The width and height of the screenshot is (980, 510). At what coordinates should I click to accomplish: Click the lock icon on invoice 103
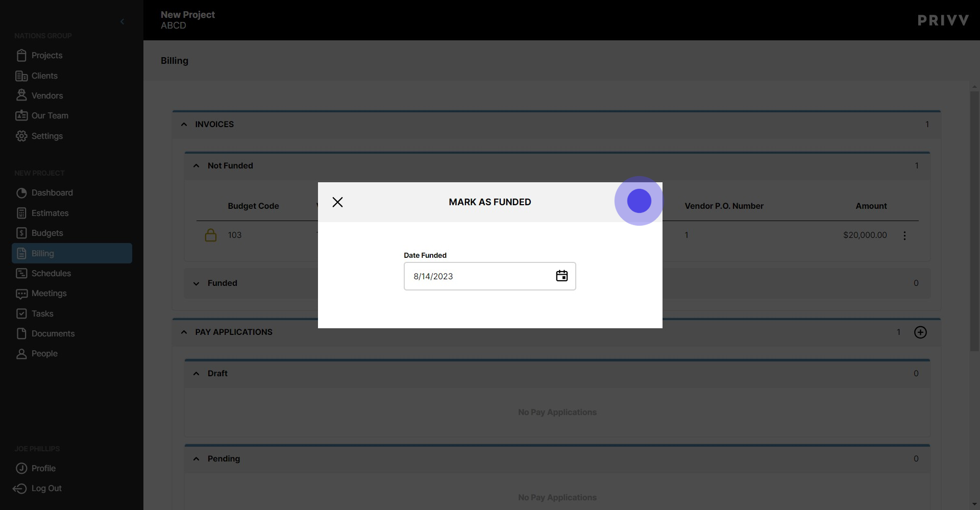(211, 235)
